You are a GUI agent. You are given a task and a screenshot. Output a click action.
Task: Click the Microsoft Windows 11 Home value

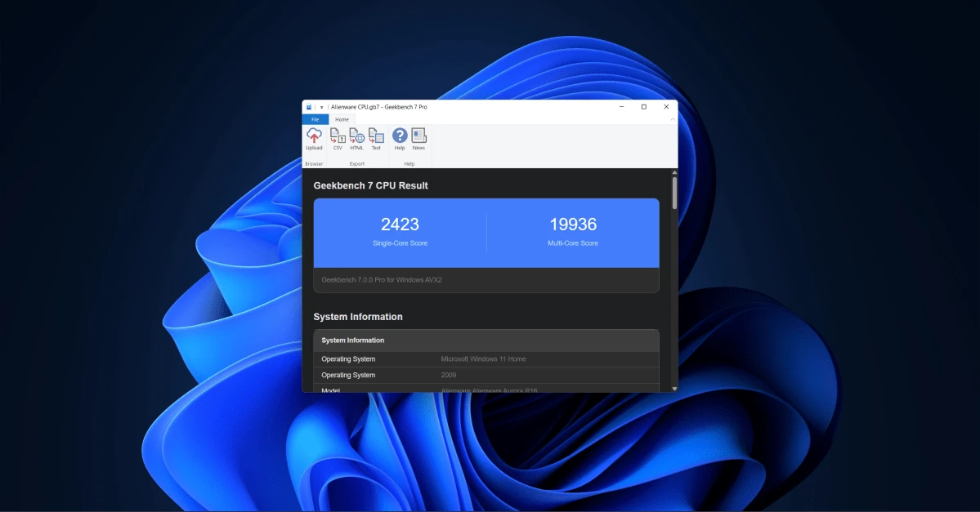pos(483,359)
